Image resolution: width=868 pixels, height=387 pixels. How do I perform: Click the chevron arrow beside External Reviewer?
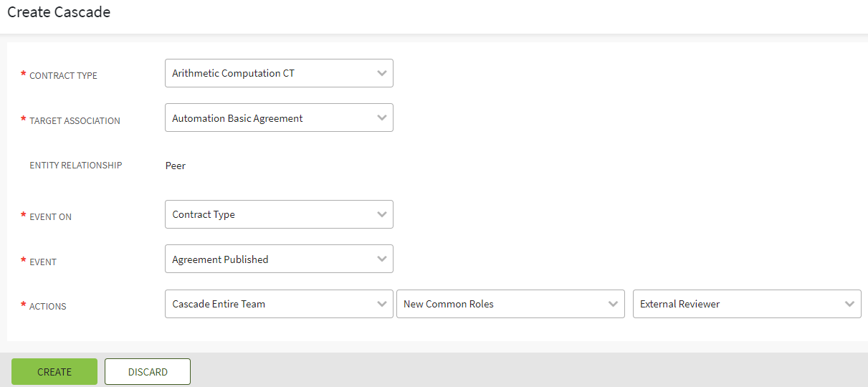[849, 304]
